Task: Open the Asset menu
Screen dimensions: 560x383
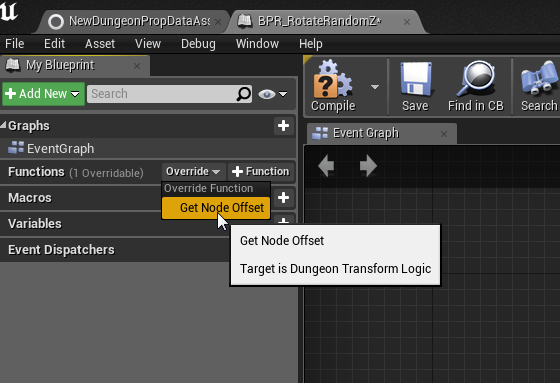Action: pyautogui.click(x=100, y=44)
